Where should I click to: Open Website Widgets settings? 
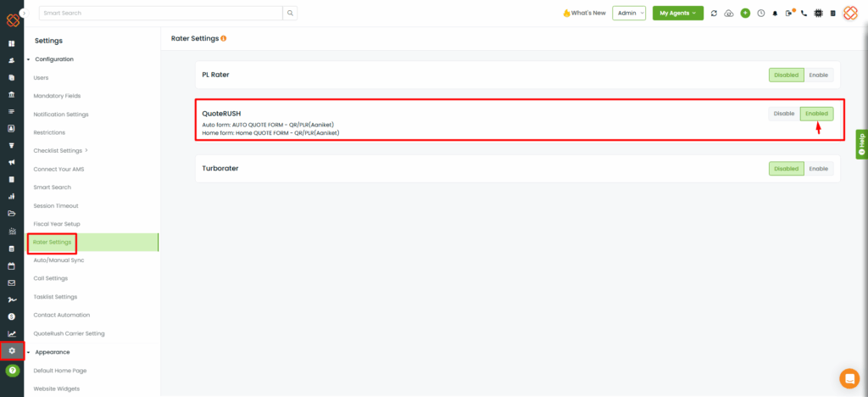tap(57, 389)
